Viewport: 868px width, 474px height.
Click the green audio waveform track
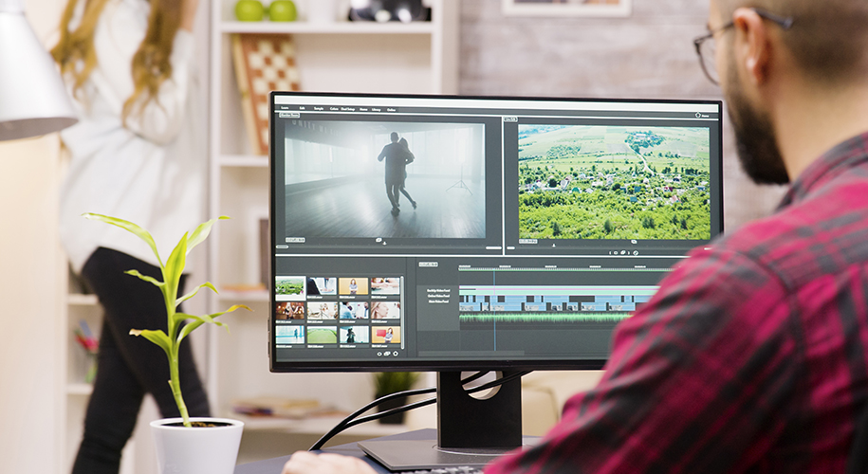tap(545, 318)
